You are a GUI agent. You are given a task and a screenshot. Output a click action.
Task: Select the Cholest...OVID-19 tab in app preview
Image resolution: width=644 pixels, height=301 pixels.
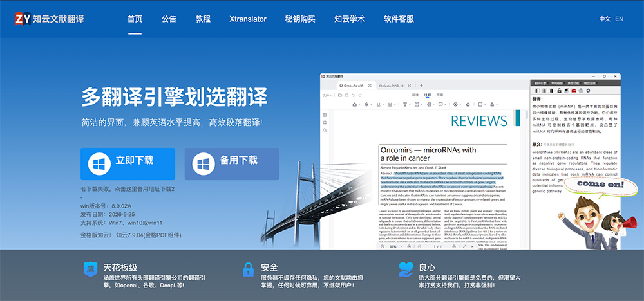coord(391,86)
